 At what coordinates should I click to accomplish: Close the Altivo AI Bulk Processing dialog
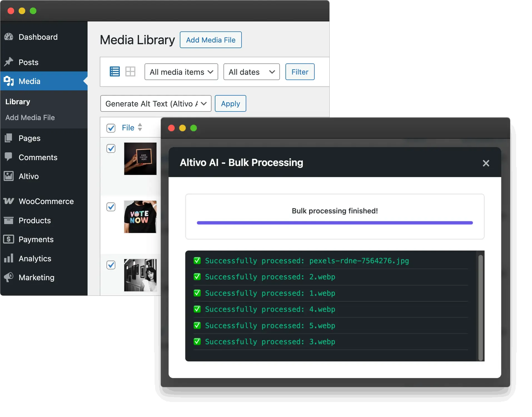point(486,163)
